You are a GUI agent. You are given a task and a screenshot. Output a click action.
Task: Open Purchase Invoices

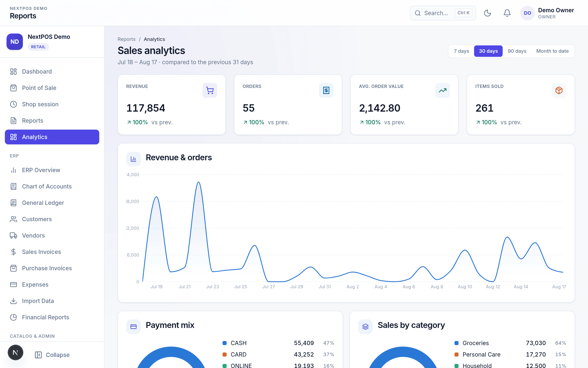[x=52, y=268]
